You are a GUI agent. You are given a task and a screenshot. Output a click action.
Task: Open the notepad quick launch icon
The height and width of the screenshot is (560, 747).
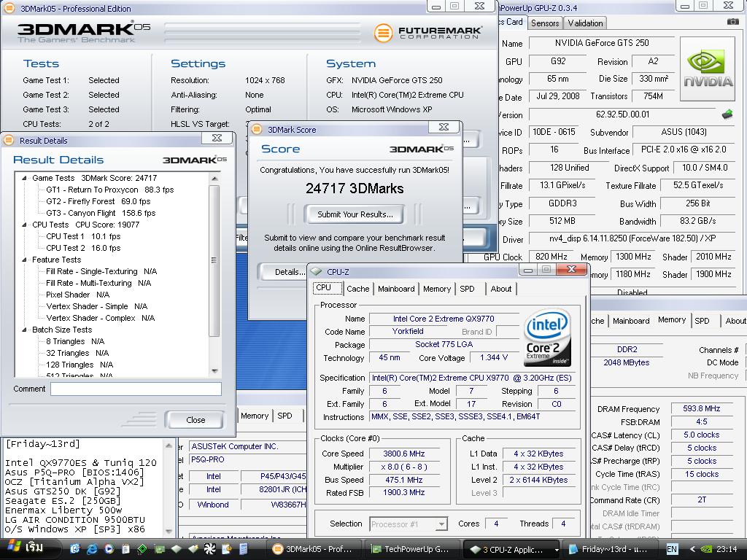click(x=125, y=549)
